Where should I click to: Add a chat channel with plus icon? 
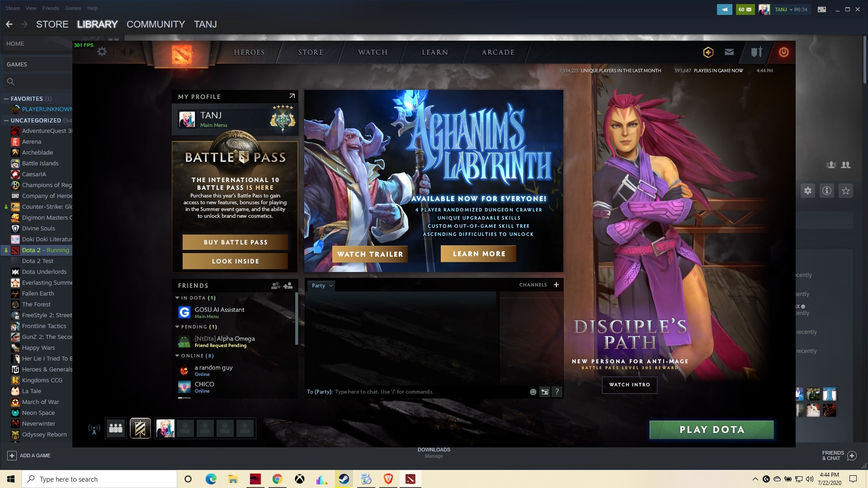[556, 285]
